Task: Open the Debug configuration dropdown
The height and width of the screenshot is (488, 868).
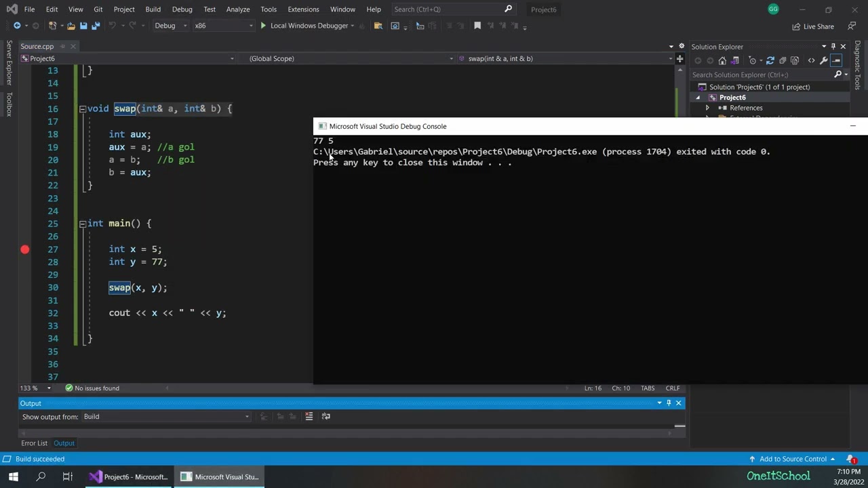Action: pyautogui.click(x=170, y=26)
